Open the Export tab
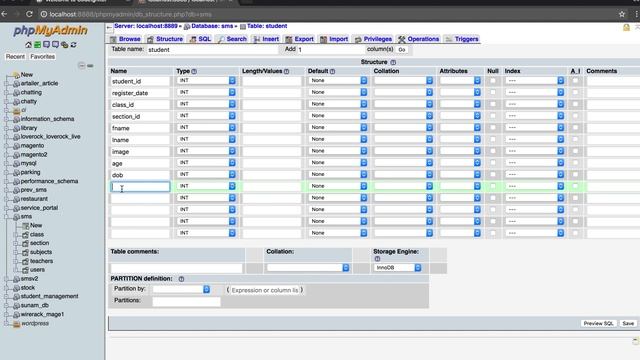 tap(300, 39)
